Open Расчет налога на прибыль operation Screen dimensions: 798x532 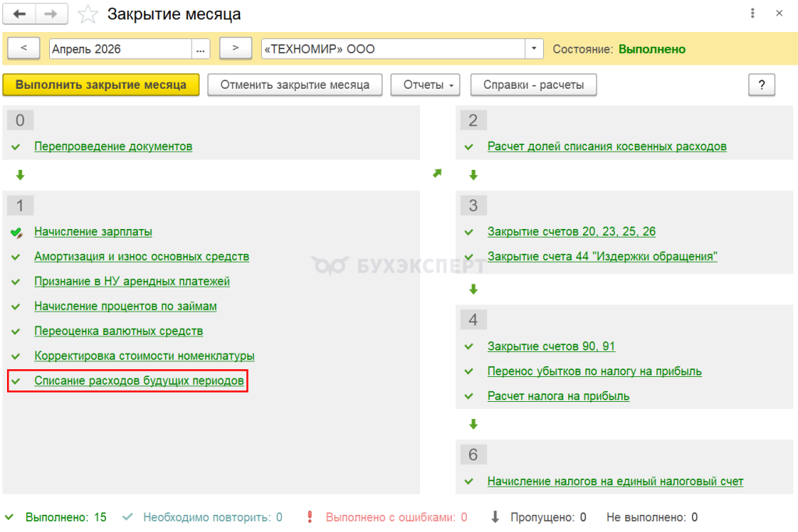558,396
